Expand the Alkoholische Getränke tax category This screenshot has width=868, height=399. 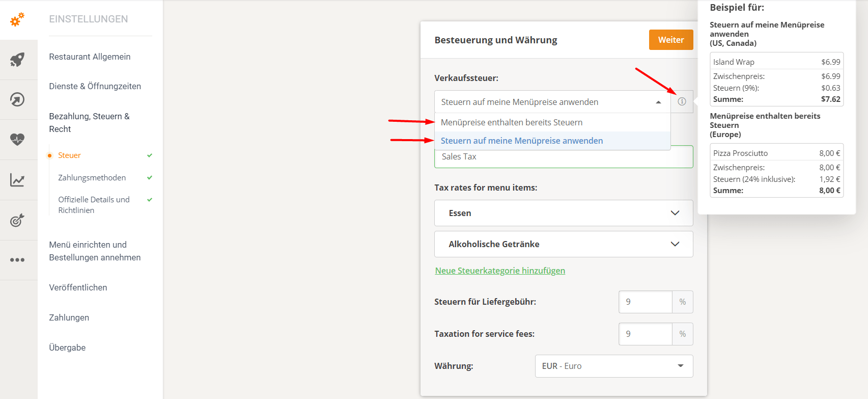(564, 244)
